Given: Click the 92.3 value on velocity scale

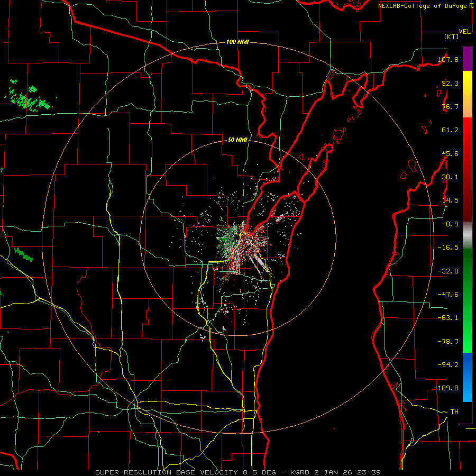Looking at the screenshot, I should [450, 83].
